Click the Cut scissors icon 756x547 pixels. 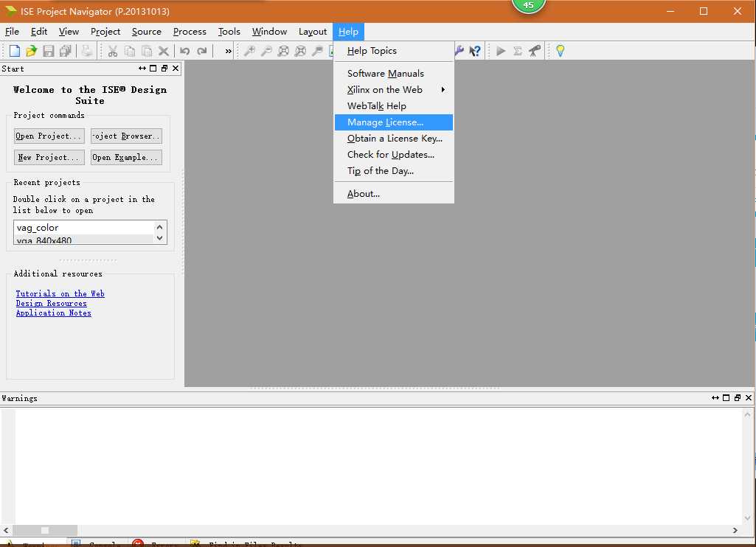coord(113,51)
